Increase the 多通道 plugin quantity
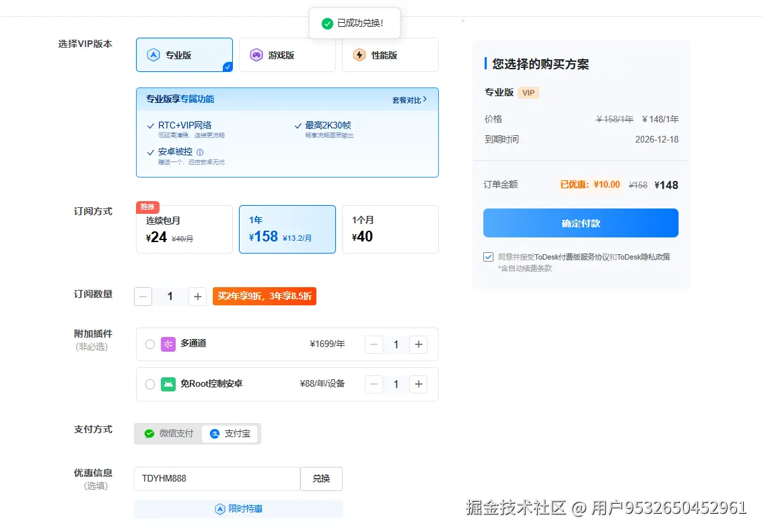The height and width of the screenshot is (532, 762). (x=419, y=344)
